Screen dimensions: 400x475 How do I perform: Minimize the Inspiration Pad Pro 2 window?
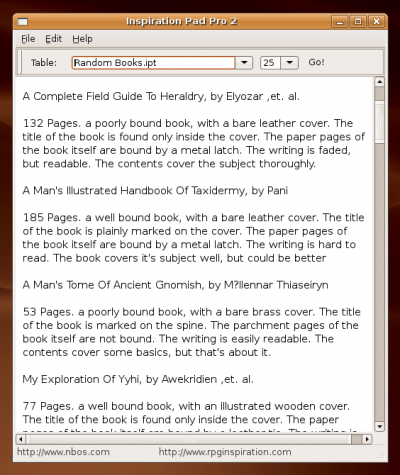click(x=340, y=22)
